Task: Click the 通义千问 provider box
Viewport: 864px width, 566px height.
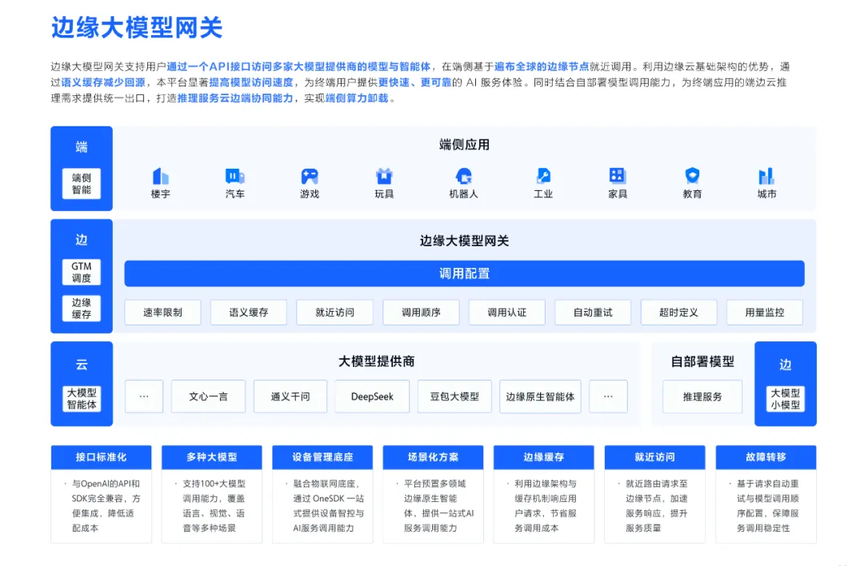Action: coord(290,396)
